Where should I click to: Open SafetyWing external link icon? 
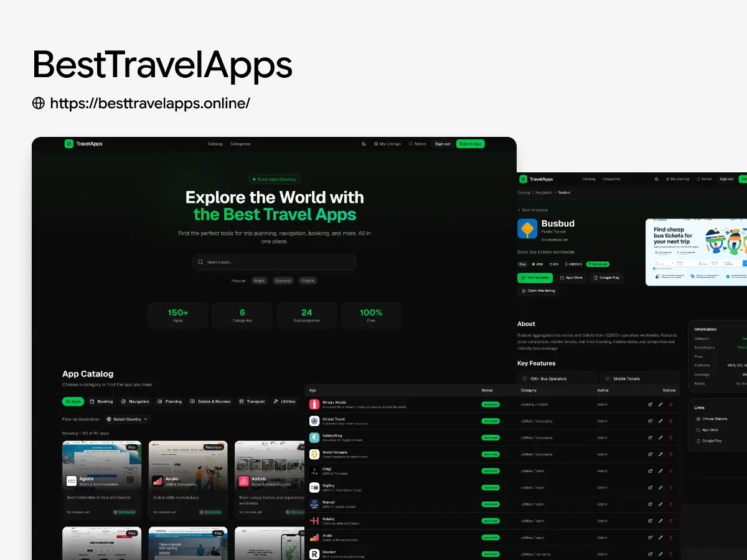(650, 437)
